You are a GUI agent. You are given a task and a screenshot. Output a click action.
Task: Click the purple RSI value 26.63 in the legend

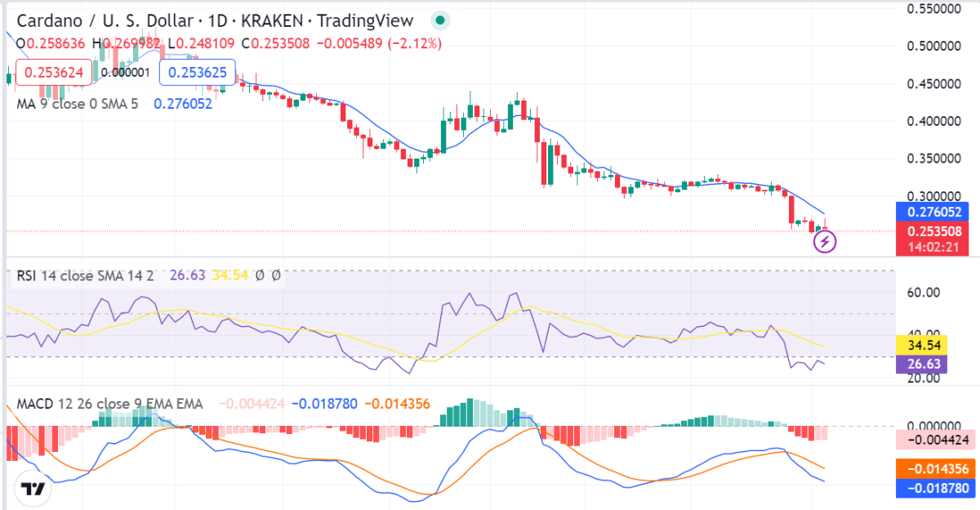pyautogui.click(x=187, y=275)
